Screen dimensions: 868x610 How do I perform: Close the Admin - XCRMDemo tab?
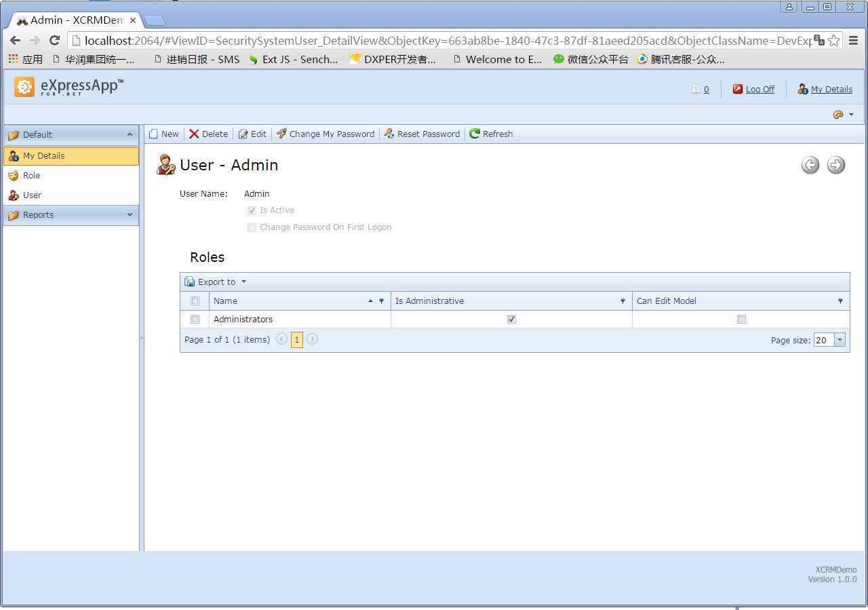pyautogui.click(x=133, y=20)
